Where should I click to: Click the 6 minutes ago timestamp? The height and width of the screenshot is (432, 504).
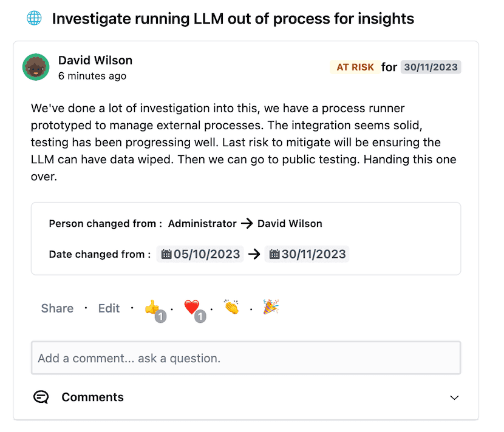pyautogui.click(x=92, y=76)
